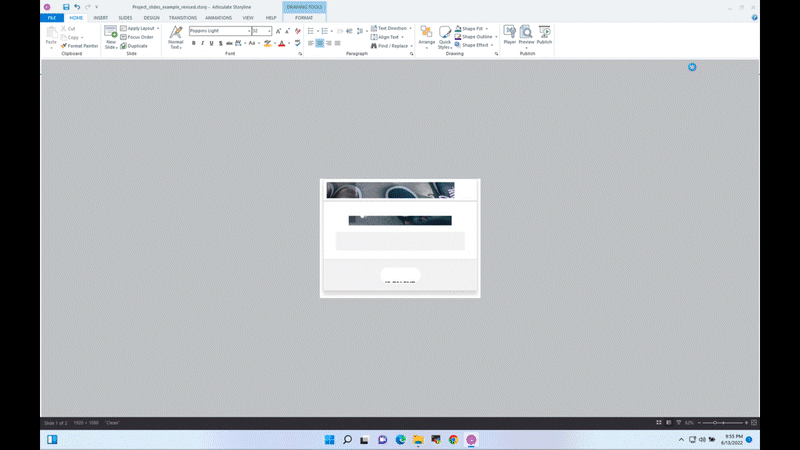
Task: Switch to the DESIGN ribbon tab
Action: pyautogui.click(x=151, y=18)
